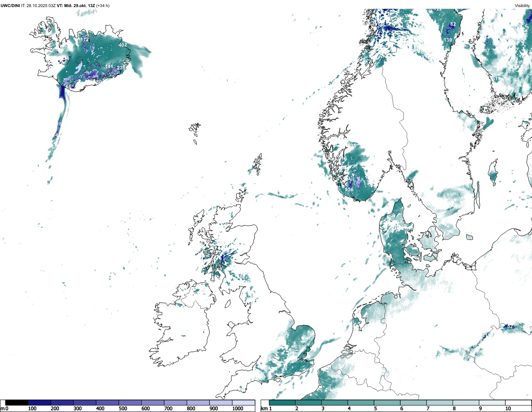Pick the 200–300 m blue legend segment
532x412 pixels.
click(x=62, y=402)
